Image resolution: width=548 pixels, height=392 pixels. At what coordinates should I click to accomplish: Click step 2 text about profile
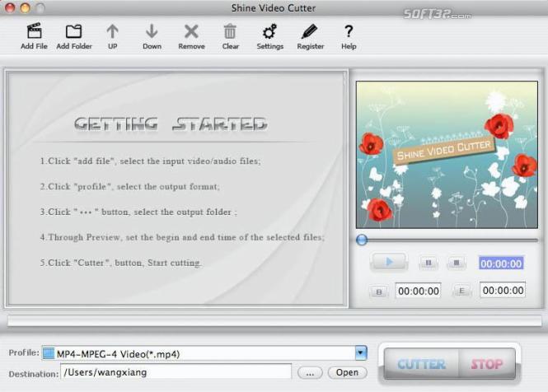click(129, 187)
